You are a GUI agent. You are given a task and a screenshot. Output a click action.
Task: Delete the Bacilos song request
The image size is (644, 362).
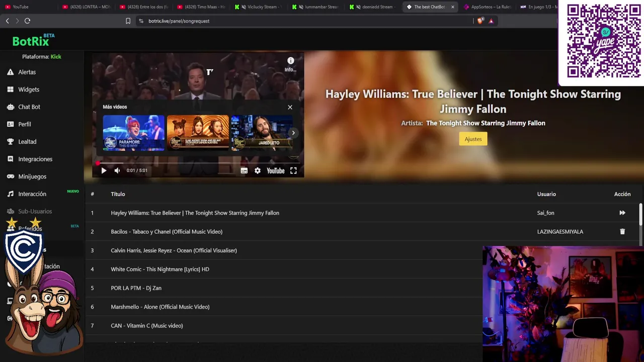coord(622,232)
